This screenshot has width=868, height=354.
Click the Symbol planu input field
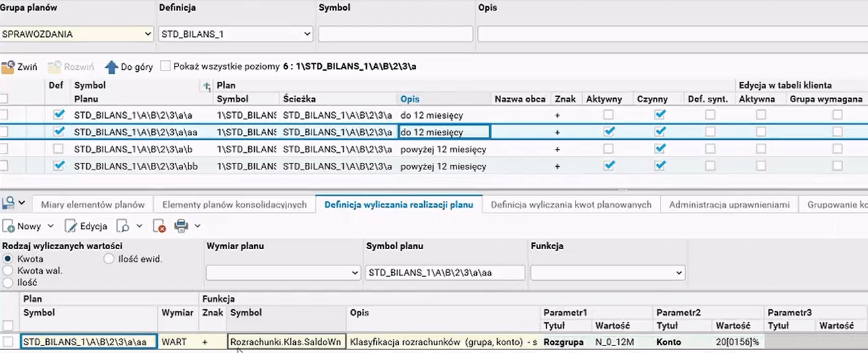445,272
